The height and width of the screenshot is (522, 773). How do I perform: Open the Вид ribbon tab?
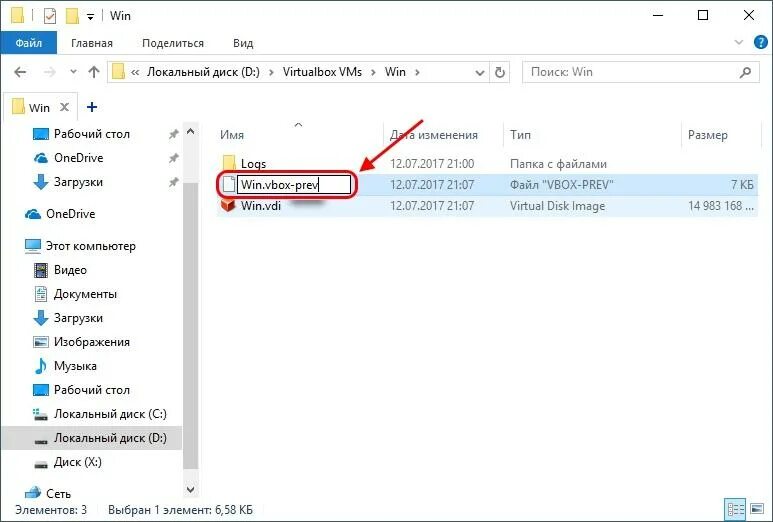pyautogui.click(x=243, y=43)
